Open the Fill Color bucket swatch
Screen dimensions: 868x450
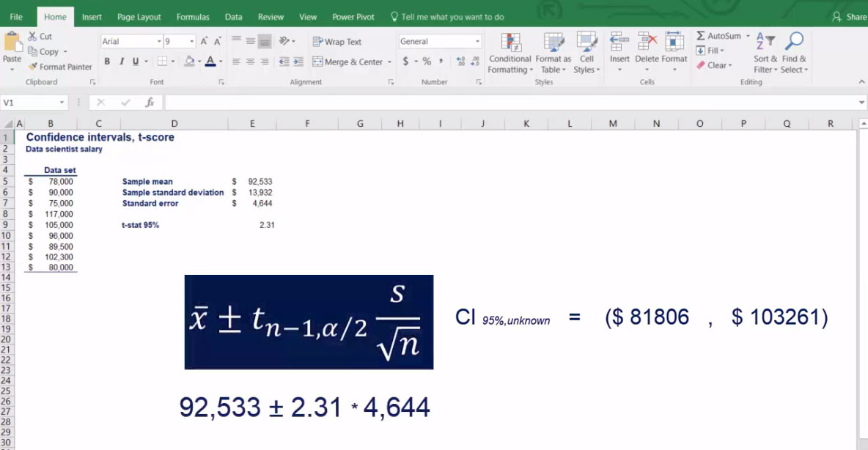tap(189, 61)
